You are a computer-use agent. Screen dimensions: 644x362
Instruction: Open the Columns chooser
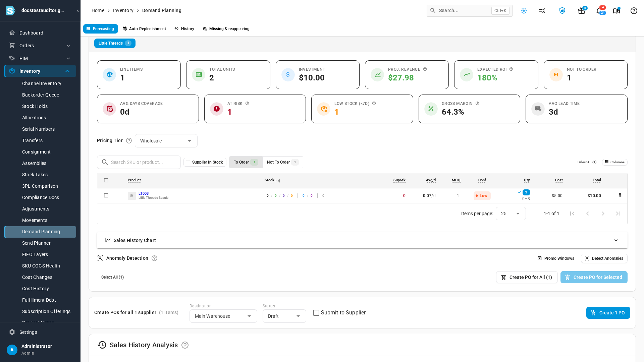(x=614, y=162)
